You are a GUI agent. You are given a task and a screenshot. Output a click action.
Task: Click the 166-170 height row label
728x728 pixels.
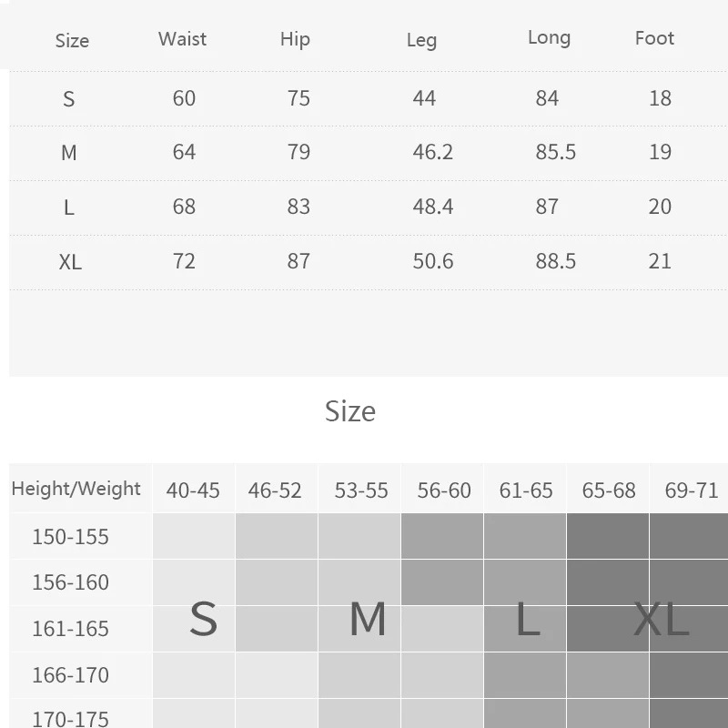click(70, 675)
